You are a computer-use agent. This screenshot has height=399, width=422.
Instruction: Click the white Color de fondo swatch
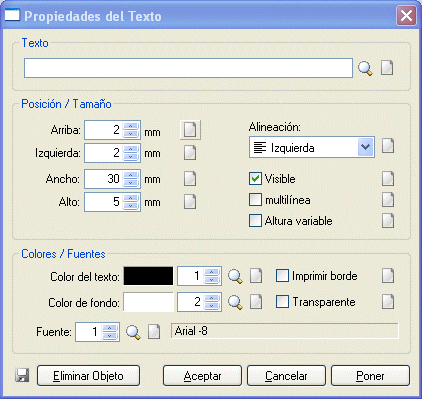(x=148, y=302)
